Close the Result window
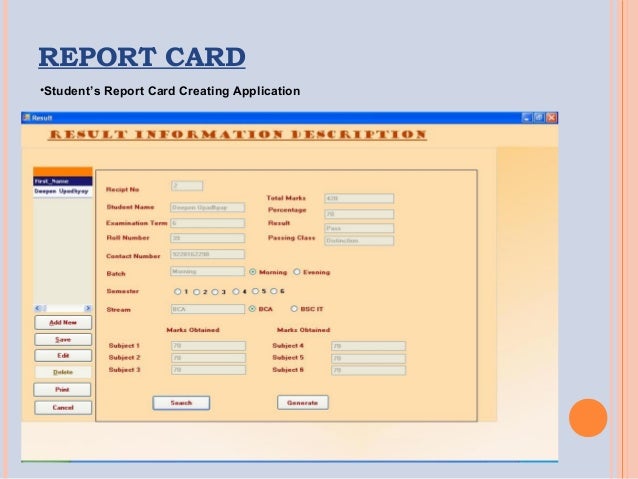This screenshot has width=638, height=479. click(x=551, y=118)
